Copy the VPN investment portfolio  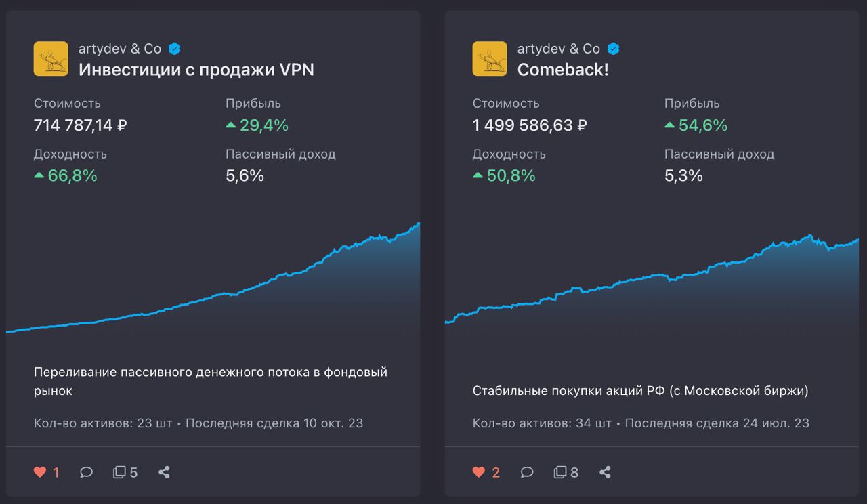point(120,472)
